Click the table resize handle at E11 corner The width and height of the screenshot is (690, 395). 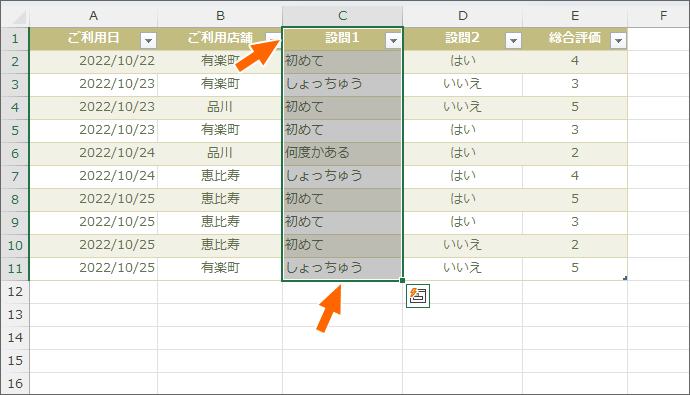click(625, 278)
